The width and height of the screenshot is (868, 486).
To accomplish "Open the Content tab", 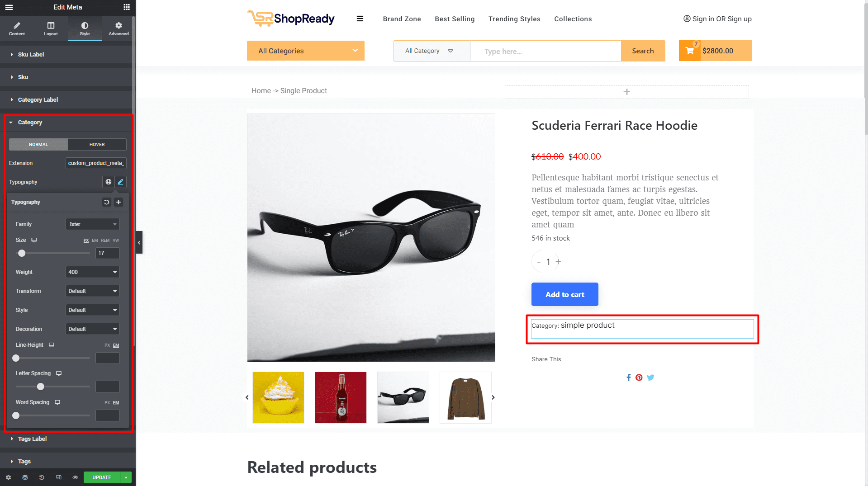I will (17, 28).
